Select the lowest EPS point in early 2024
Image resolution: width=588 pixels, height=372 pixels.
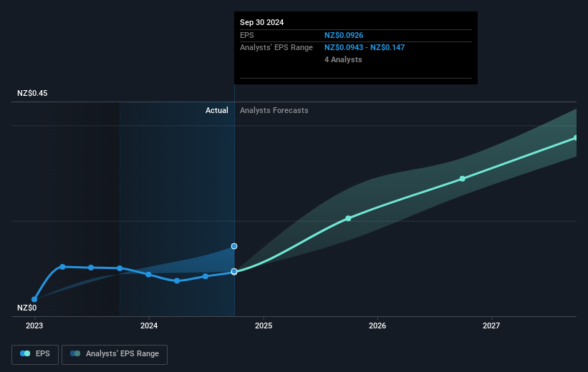177,280
